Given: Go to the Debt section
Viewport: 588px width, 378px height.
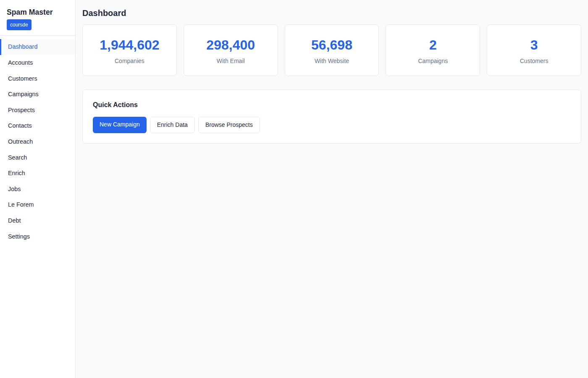Looking at the screenshot, I should point(14,220).
